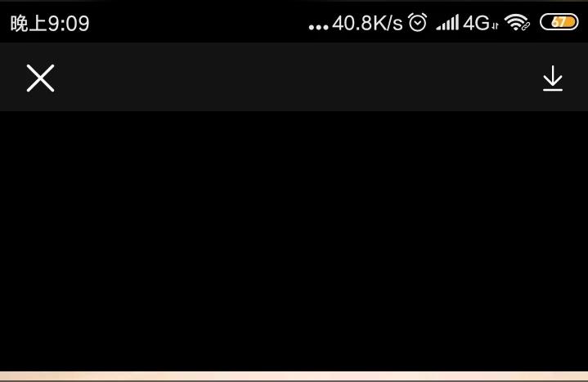The width and height of the screenshot is (588, 382).
Task: Tap the K/s unit of speed indicator
Action: (x=388, y=23)
